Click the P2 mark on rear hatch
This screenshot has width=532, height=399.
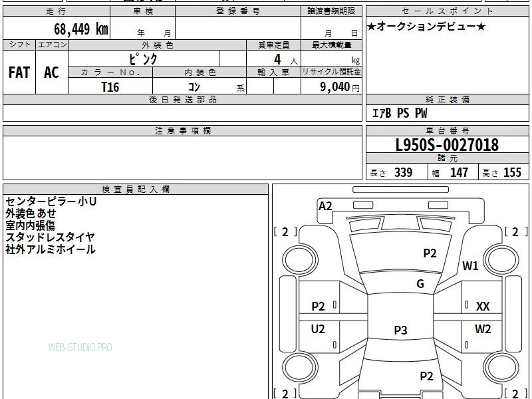click(x=426, y=376)
